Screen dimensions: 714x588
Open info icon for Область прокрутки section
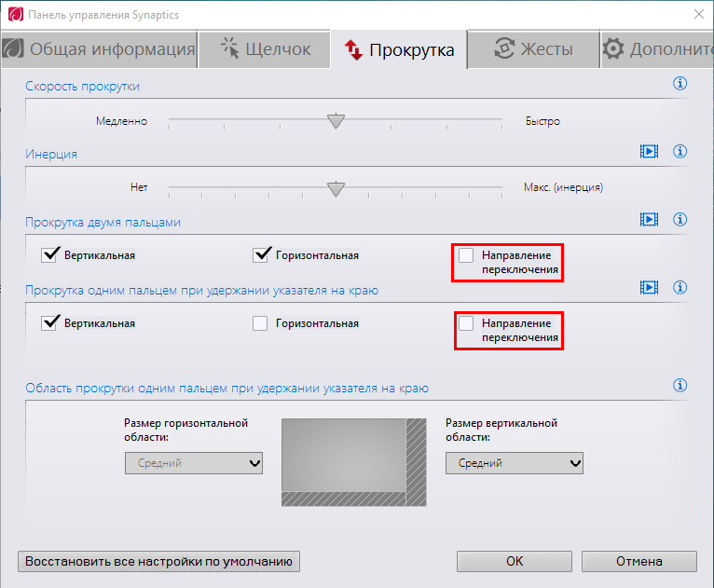pyautogui.click(x=680, y=386)
